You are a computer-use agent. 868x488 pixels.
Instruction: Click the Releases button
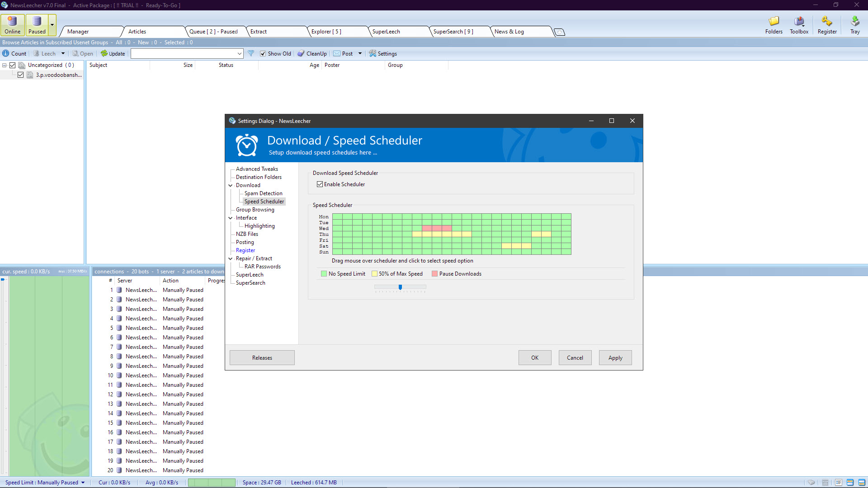coord(262,358)
